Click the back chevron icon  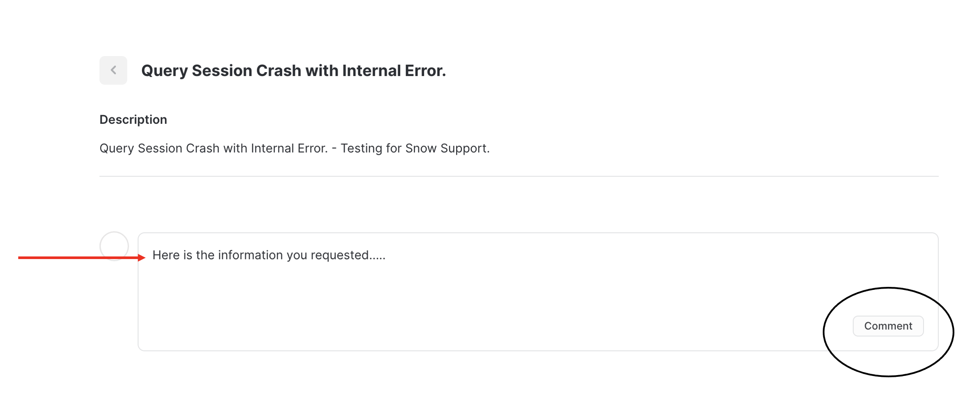(x=113, y=70)
